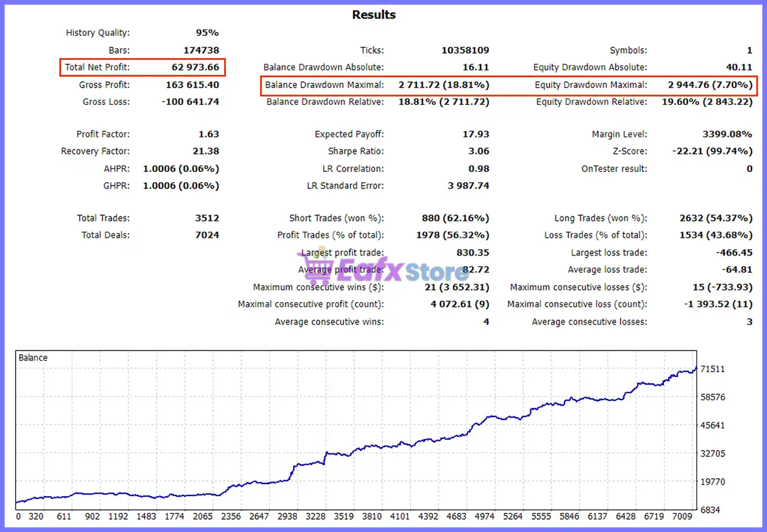Image resolution: width=767 pixels, height=532 pixels.
Task: Select Long Trades value 2632 (54.37%)
Action: [x=716, y=218]
